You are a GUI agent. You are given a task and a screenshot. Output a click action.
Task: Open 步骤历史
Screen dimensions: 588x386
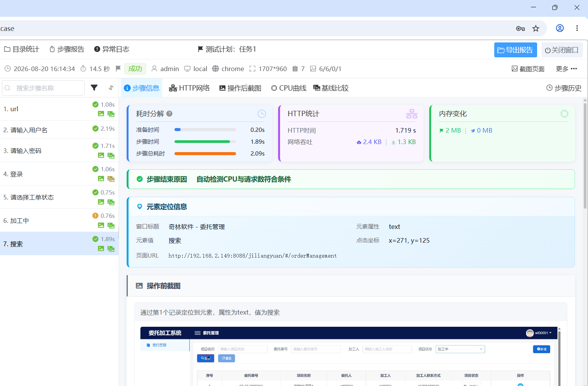click(x=564, y=88)
